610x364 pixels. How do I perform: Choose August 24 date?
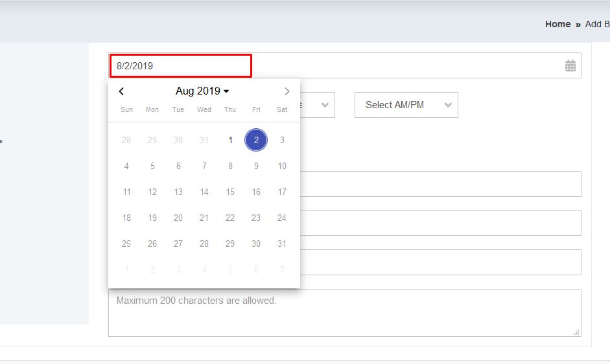pyautogui.click(x=282, y=218)
